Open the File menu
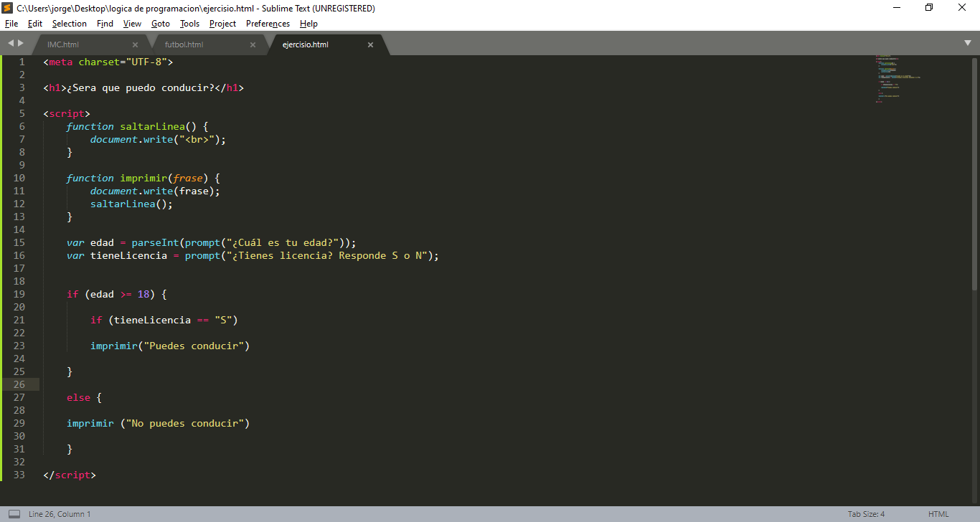Image resolution: width=980 pixels, height=522 pixels. click(x=11, y=24)
